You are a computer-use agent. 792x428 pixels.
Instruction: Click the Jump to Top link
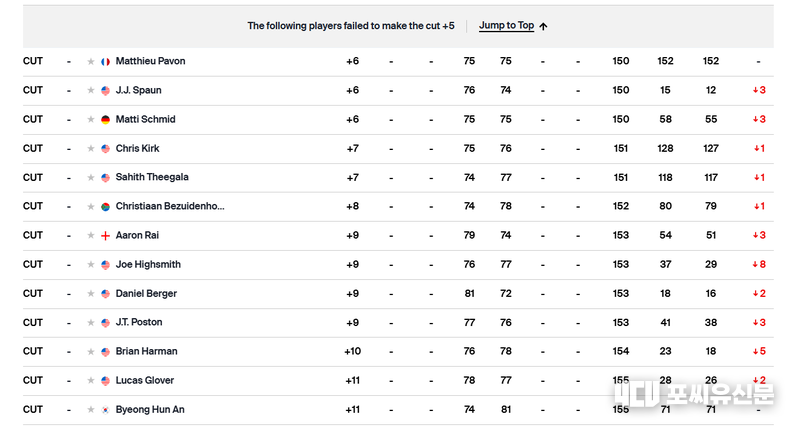tap(506, 25)
